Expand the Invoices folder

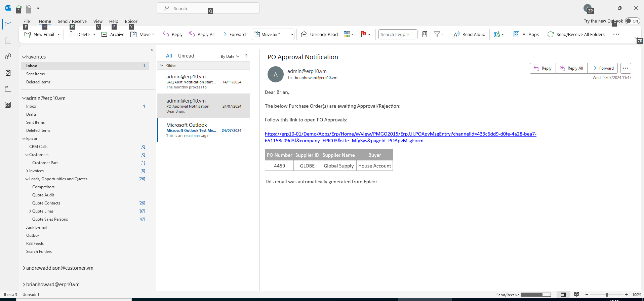(x=27, y=171)
